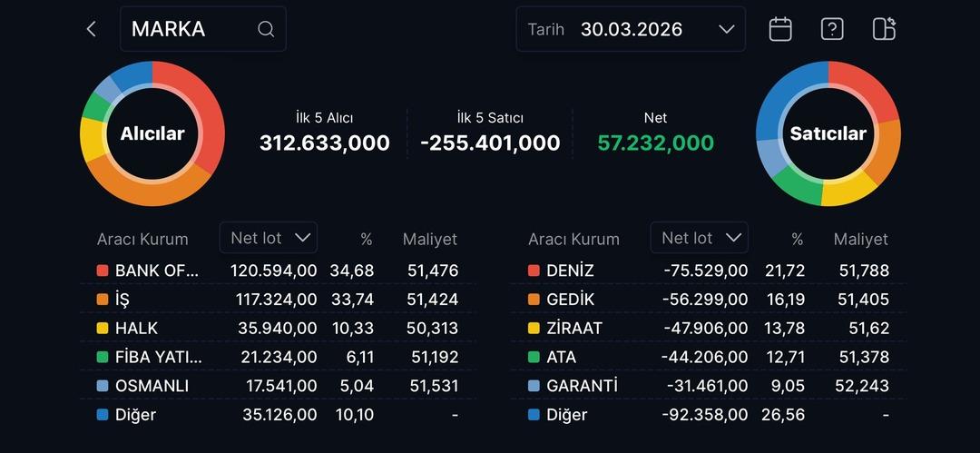Click the search magnifier icon
Image resolution: width=980 pixels, height=453 pixels.
(x=266, y=29)
